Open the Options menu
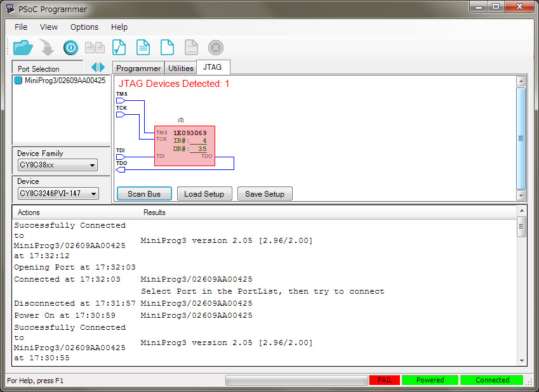The image size is (539, 392). click(x=84, y=27)
